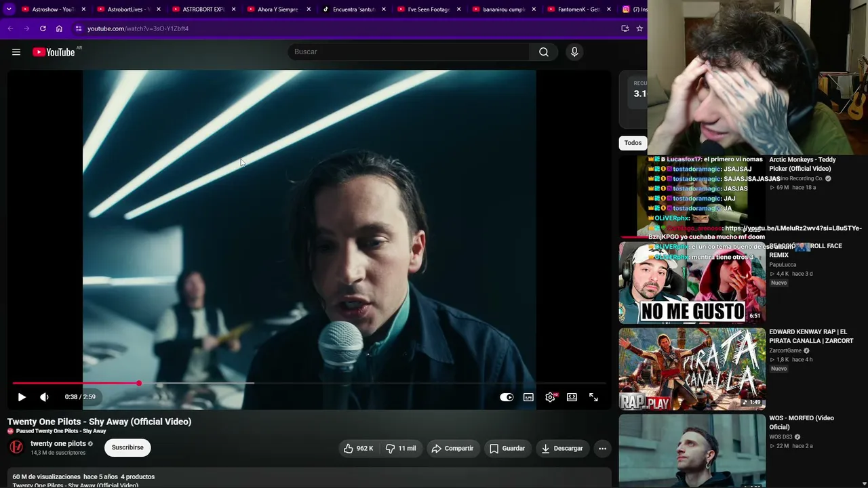This screenshot has height=488, width=868.
Task: Switch to the I've Seen Footage tab
Action: (x=427, y=9)
